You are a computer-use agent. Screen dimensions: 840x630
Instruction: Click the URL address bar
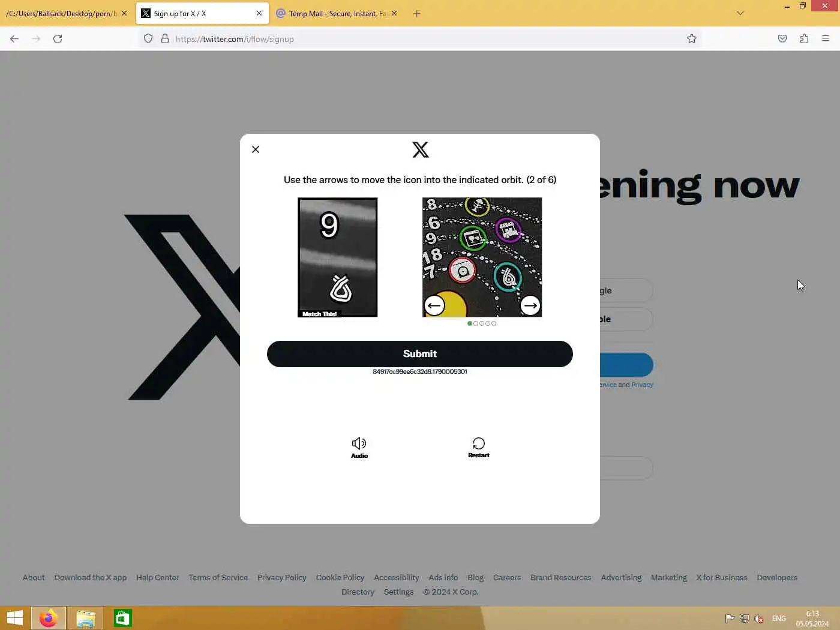tap(420, 39)
